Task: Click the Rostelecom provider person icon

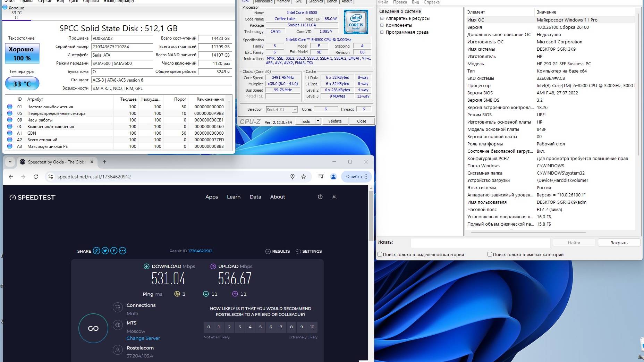Action: pyautogui.click(x=118, y=350)
